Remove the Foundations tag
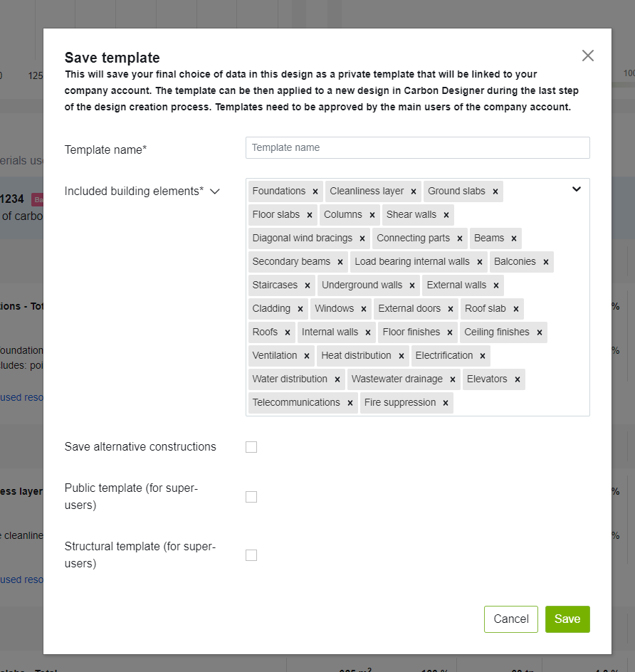635x672 pixels. point(315,191)
